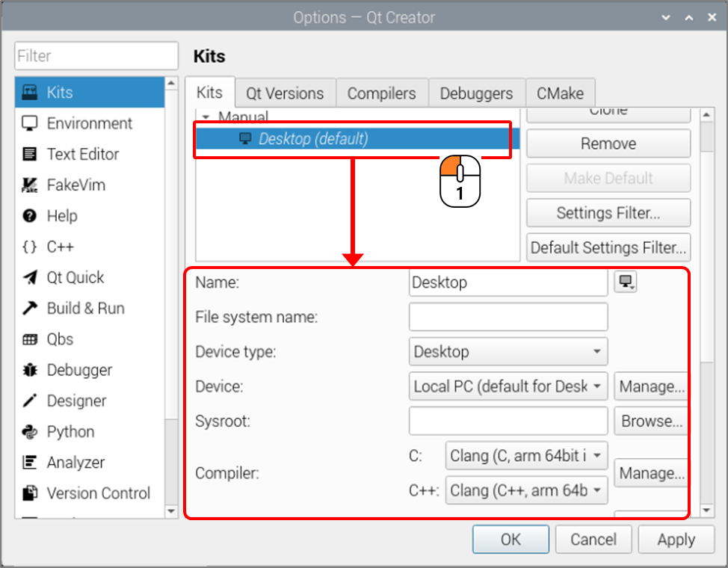728x568 pixels.
Task: Click the File system name field
Action: pyautogui.click(x=508, y=317)
